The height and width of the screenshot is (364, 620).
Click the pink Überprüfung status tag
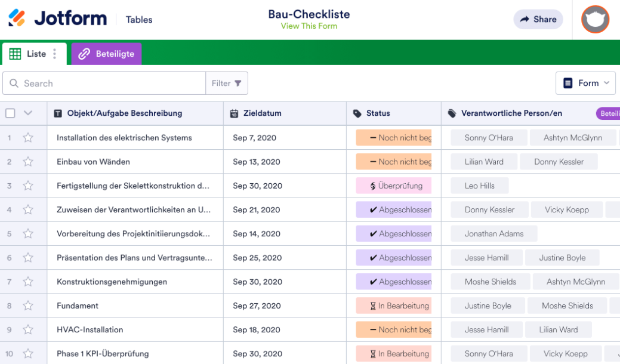394,186
